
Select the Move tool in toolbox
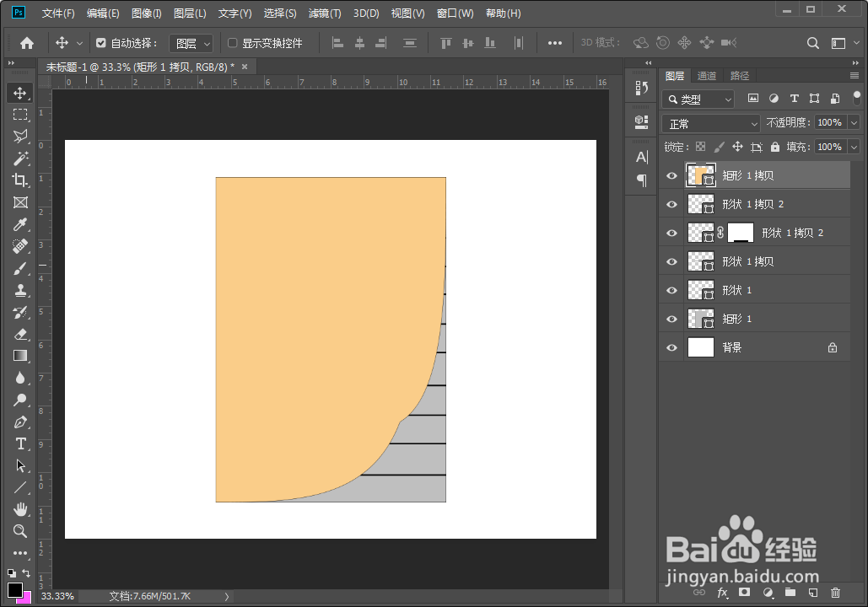20,93
